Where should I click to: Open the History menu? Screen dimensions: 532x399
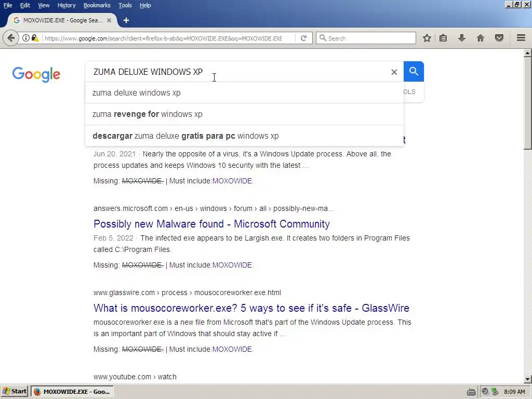point(66,5)
